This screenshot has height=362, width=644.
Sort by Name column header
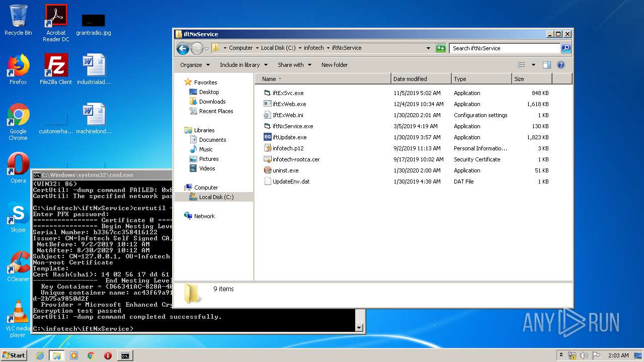click(323, 79)
